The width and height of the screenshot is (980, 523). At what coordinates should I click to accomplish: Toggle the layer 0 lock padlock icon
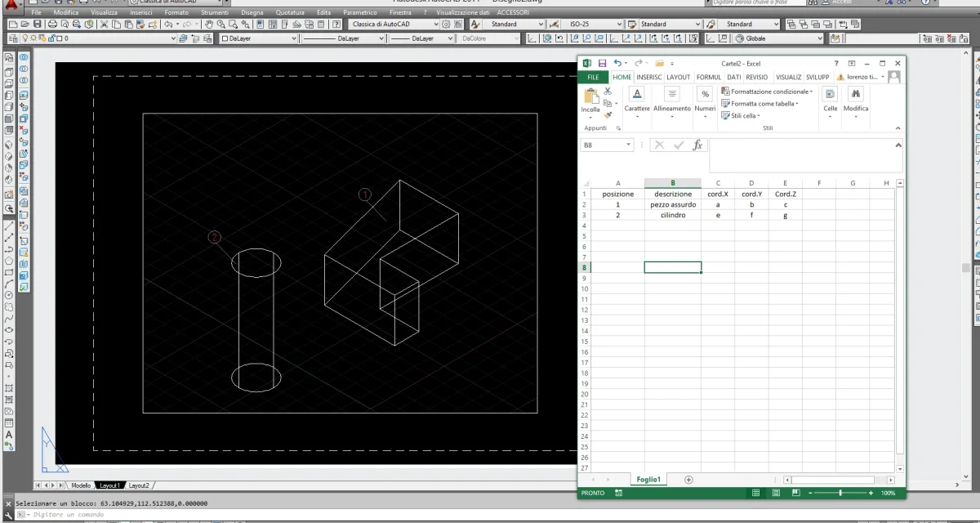(51, 38)
